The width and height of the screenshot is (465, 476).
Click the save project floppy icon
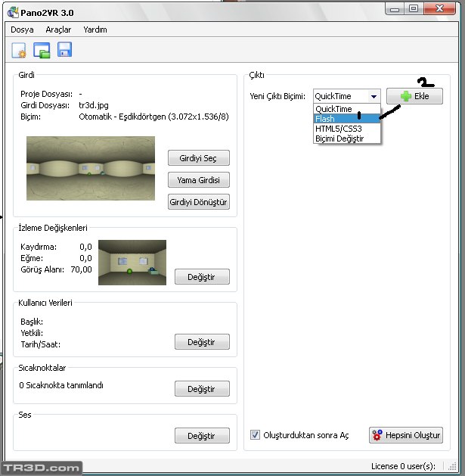(64, 51)
